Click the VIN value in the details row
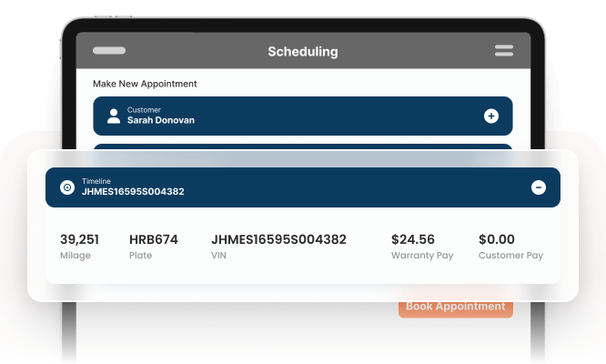 (x=278, y=240)
